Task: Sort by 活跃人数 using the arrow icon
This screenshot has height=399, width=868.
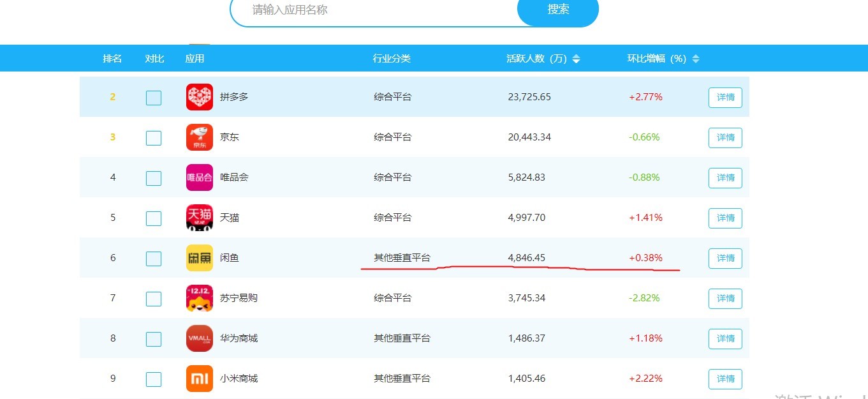Action: pyautogui.click(x=577, y=59)
